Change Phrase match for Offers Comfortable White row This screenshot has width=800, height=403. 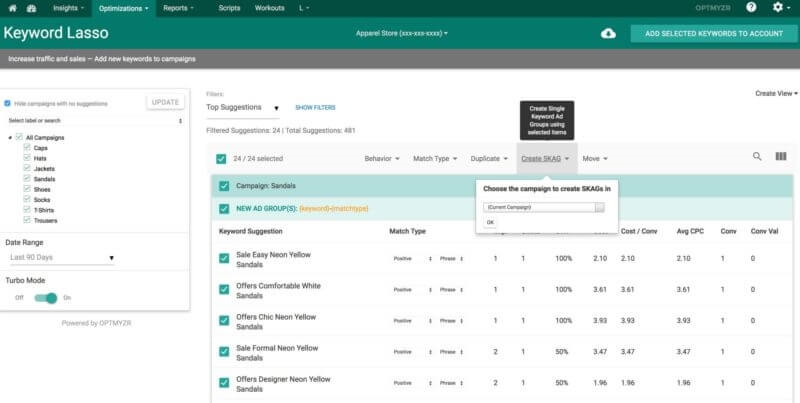[451, 290]
